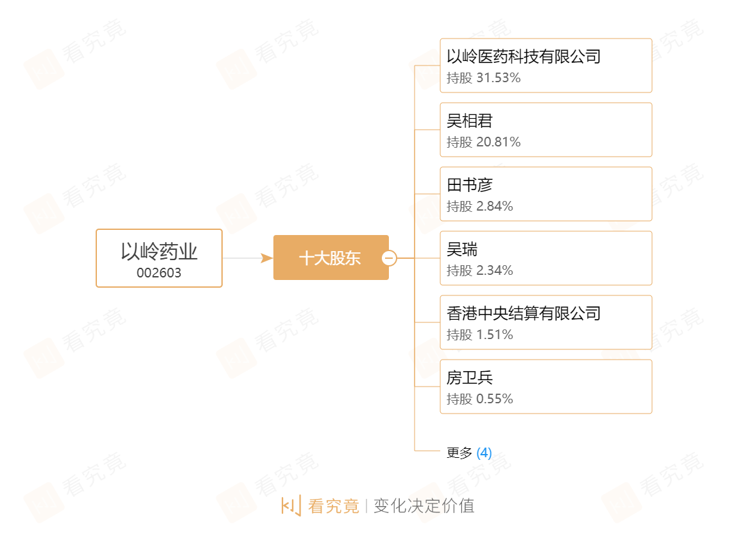The image size is (756, 533).
Task: Click the blue (4) count link
Action: point(484,453)
